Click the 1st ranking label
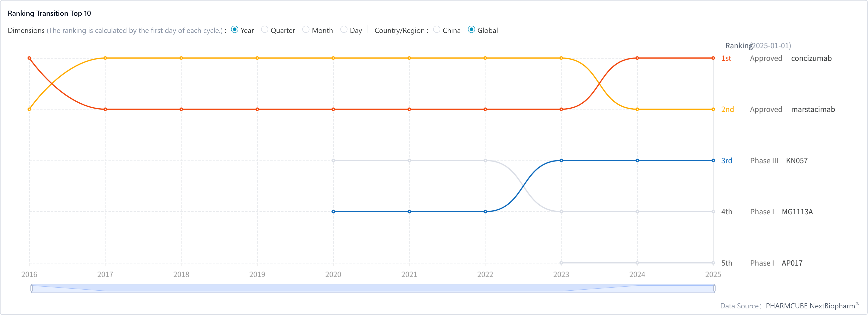Screen dimensions: 868x315 click(726, 58)
